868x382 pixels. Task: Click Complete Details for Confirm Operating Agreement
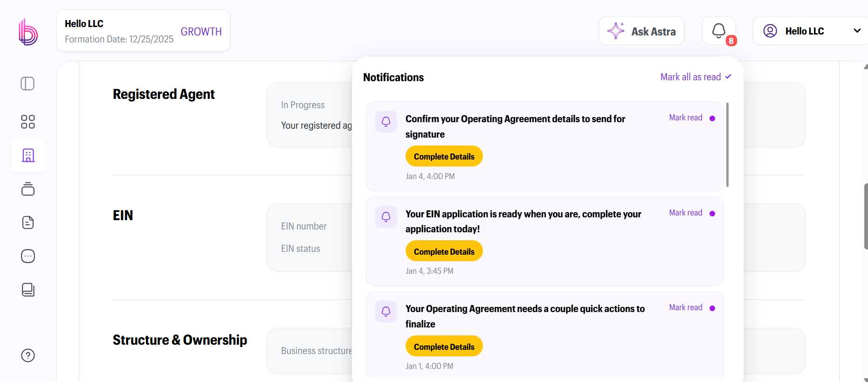tap(444, 156)
